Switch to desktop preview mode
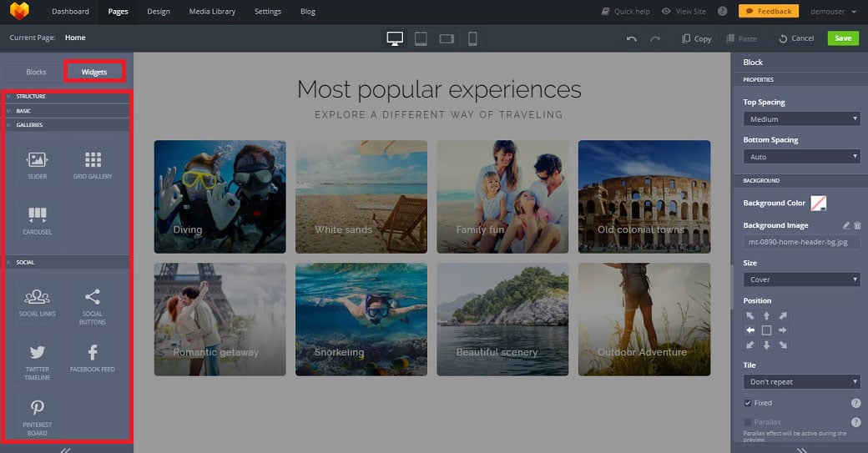The width and height of the screenshot is (868, 453). point(395,38)
